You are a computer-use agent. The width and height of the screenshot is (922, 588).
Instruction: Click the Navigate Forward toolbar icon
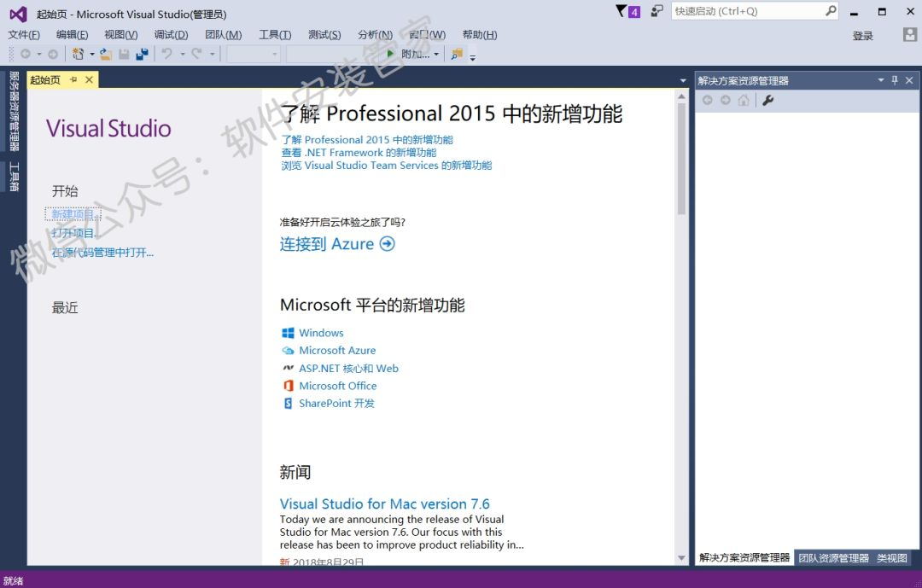(x=53, y=54)
